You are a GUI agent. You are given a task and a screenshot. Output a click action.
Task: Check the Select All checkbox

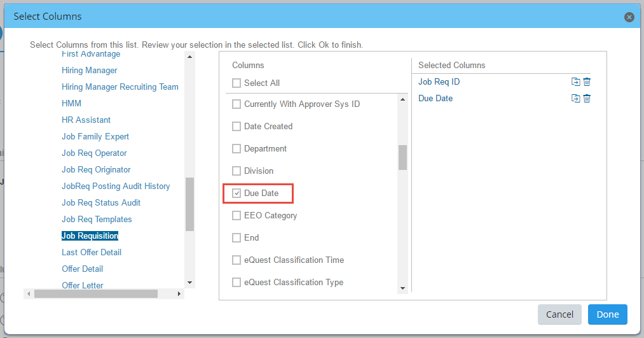click(236, 83)
